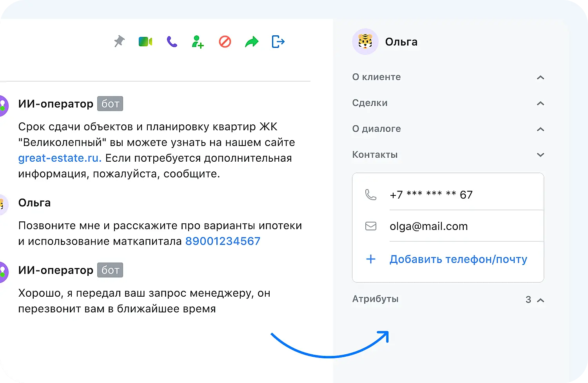Click the Сделки section label
588x383 pixels.
[x=370, y=103]
